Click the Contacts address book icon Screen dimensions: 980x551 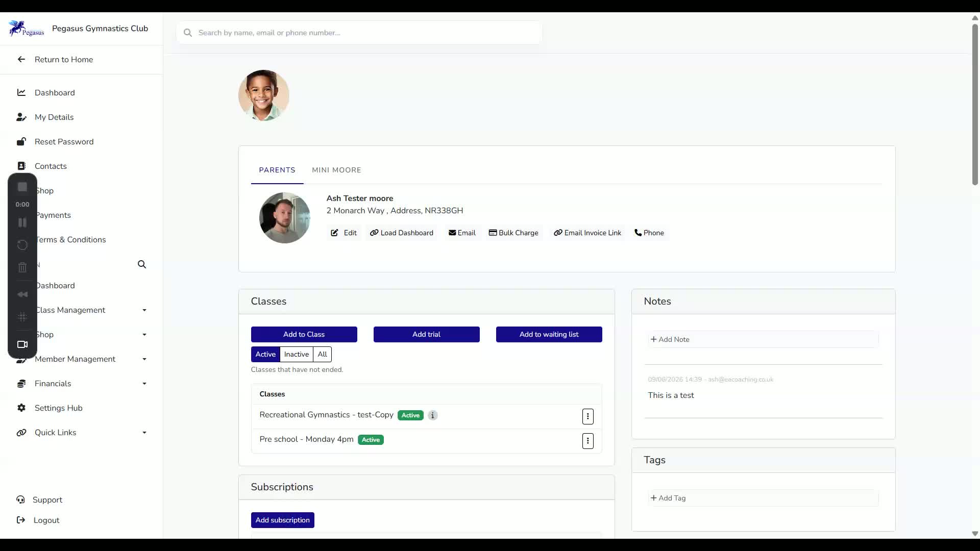tap(21, 166)
